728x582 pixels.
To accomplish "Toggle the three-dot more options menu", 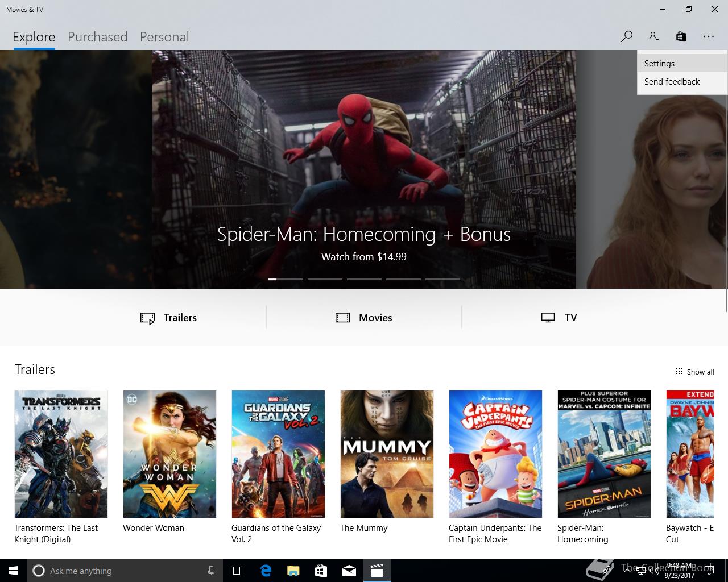I will [x=708, y=36].
